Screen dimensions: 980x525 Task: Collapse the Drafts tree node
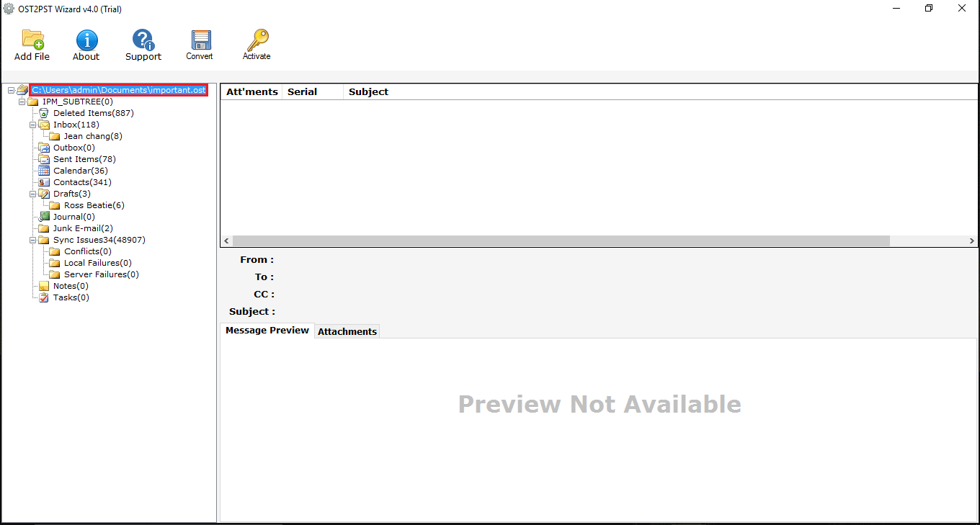click(33, 194)
